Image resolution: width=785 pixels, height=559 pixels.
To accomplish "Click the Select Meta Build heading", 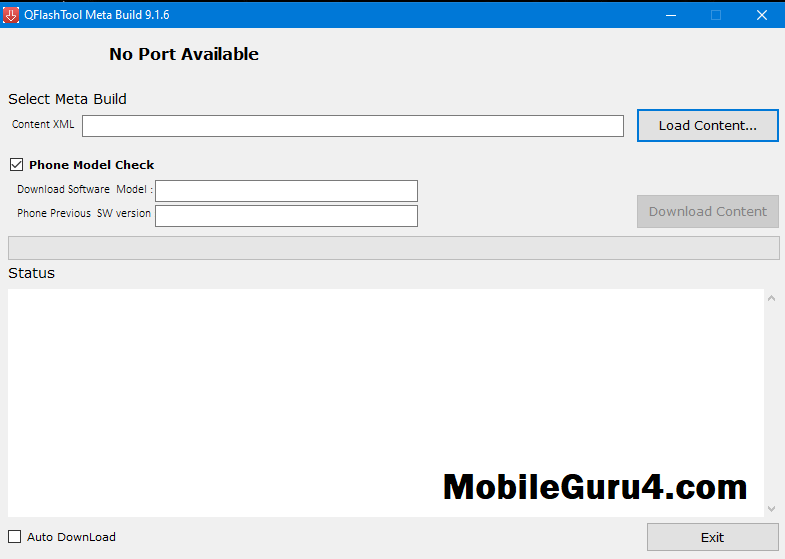I will tap(67, 99).
